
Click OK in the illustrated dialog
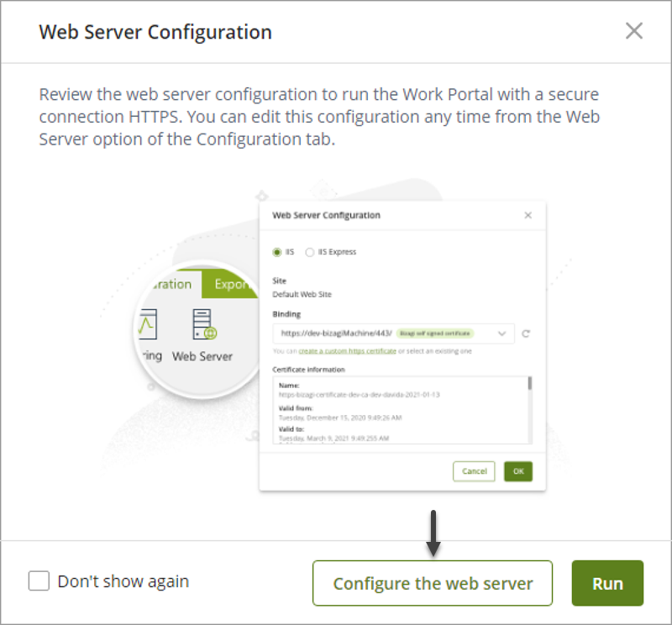tap(518, 471)
